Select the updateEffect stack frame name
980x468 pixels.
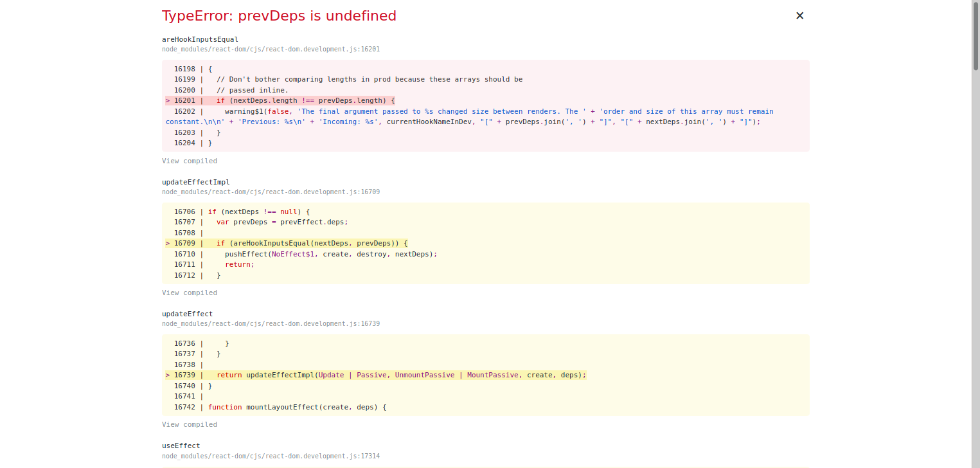pos(187,314)
